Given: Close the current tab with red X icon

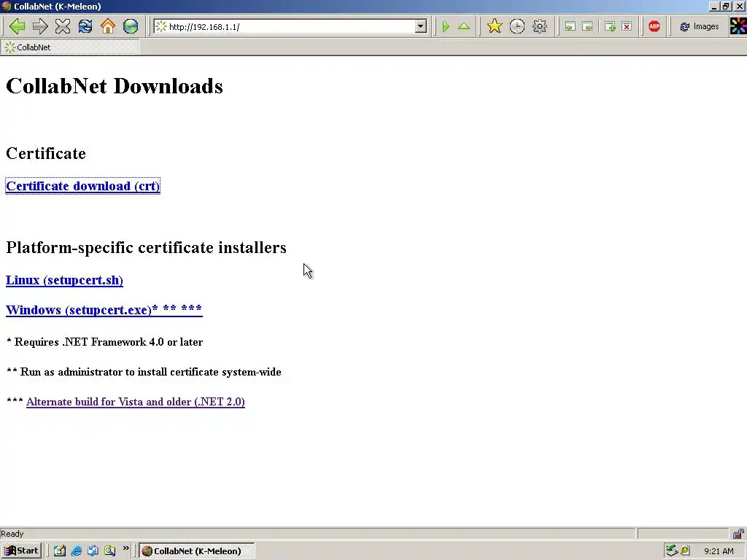Looking at the screenshot, I should click(627, 27).
